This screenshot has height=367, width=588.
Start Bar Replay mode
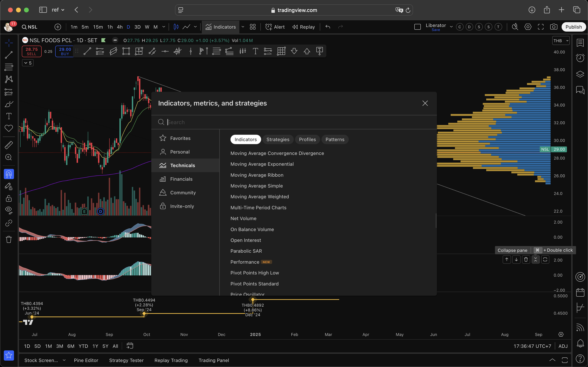tap(304, 27)
